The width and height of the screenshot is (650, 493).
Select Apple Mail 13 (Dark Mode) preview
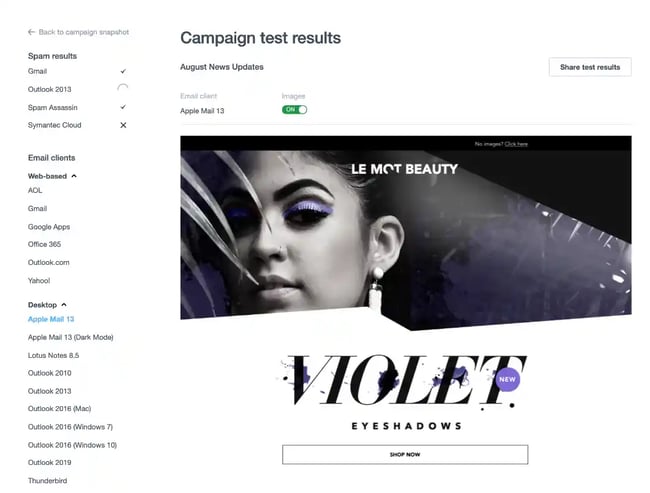pyautogui.click(x=70, y=337)
